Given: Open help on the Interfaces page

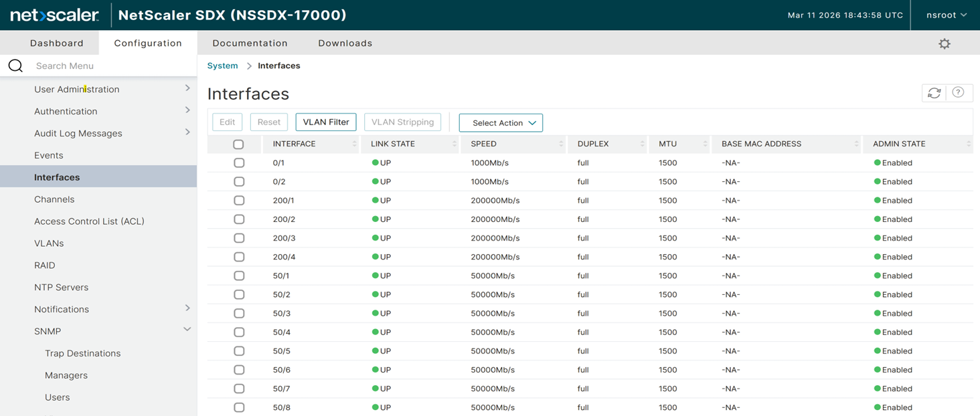Looking at the screenshot, I should [x=958, y=93].
